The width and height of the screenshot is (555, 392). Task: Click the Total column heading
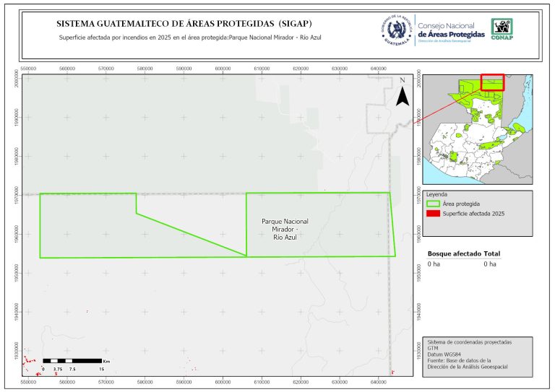coord(491,254)
